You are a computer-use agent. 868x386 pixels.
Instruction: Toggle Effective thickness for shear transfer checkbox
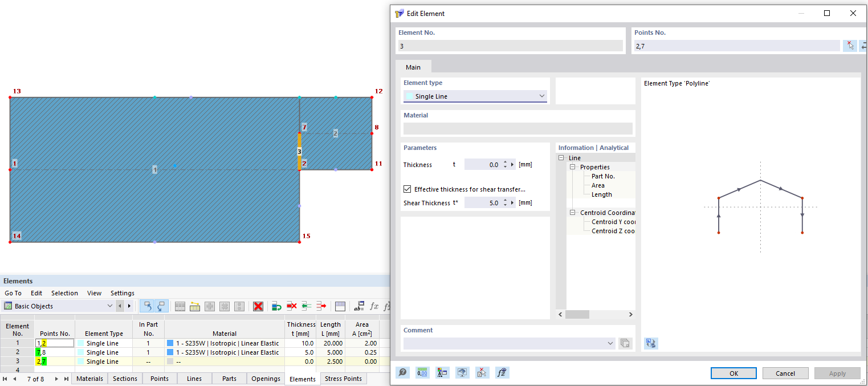point(407,189)
